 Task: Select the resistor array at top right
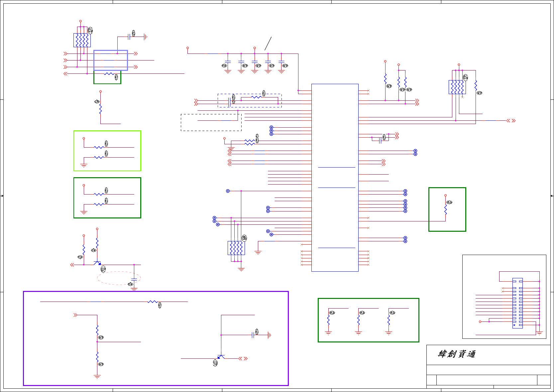[x=457, y=87]
